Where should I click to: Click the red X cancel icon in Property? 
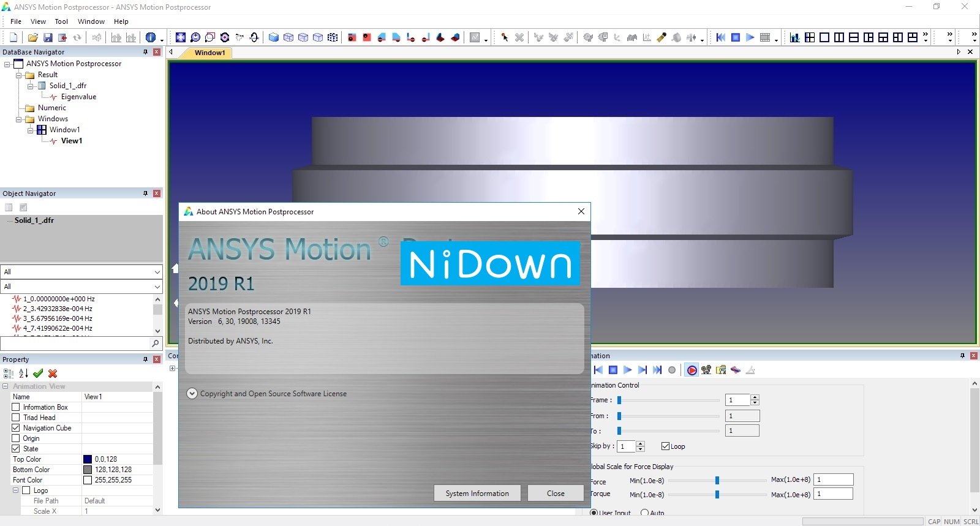tap(53, 373)
